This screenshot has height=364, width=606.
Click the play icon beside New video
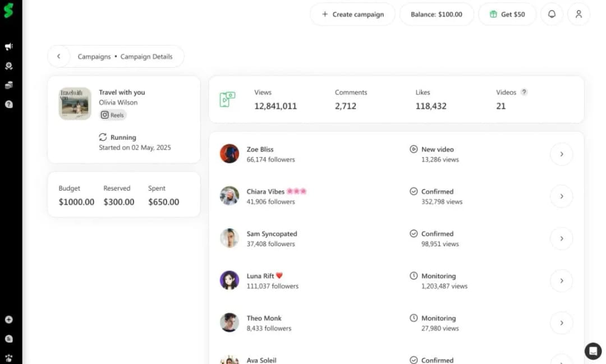click(414, 149)
